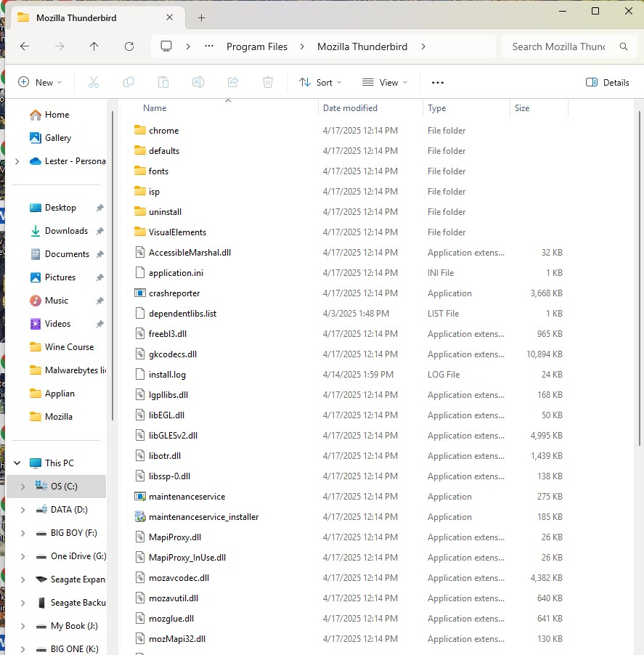Add a new File Explorer tab
This screenshot has height=655, width=644.
(x=201, y=17)
